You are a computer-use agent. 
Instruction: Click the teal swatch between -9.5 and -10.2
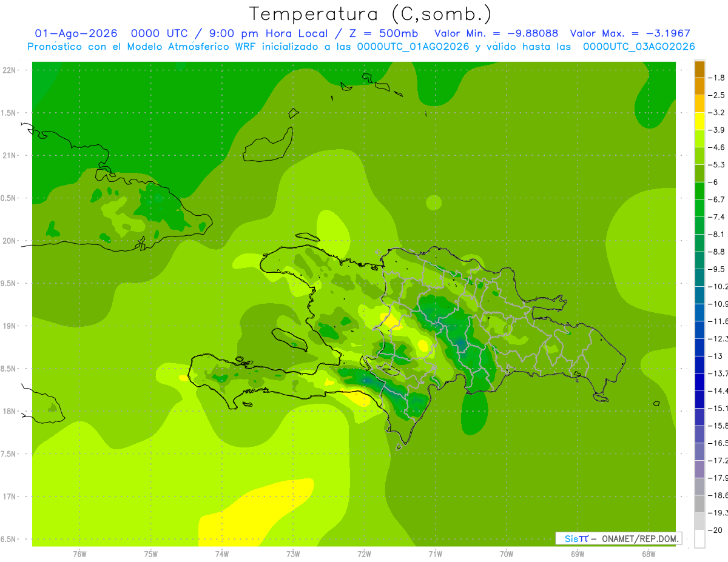click(699, 278)
